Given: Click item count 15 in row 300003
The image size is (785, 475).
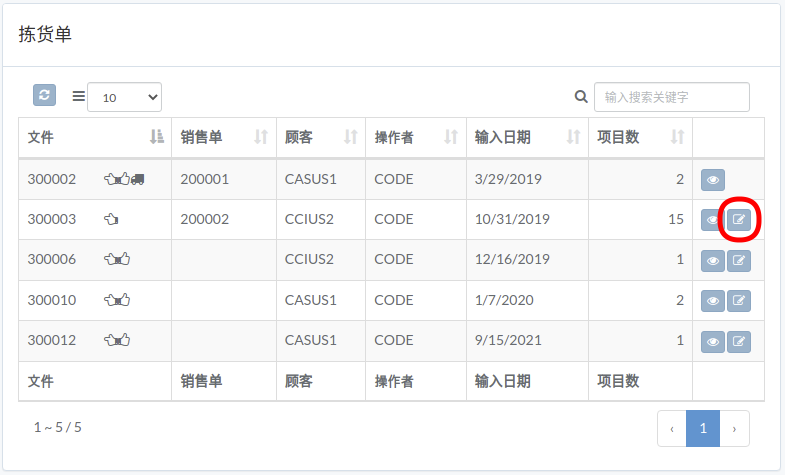Looking at the screenshot, I should pyautogui.click(x=676, y=219).
